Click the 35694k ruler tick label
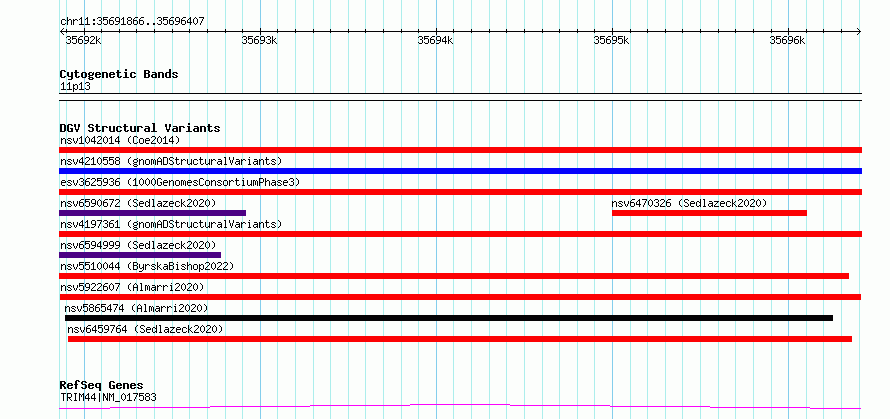This screenshot has width=890, height=419. [435, 40]
